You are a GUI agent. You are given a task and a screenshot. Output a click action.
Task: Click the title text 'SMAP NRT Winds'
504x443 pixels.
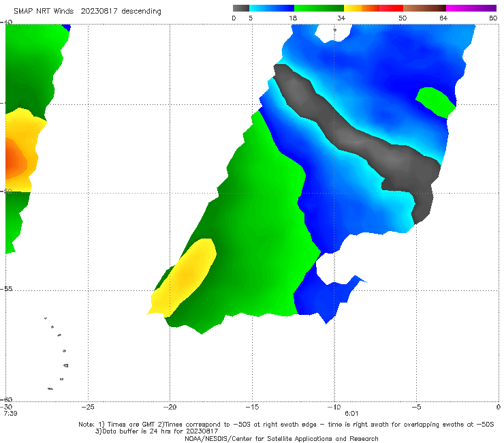[44, 12]
